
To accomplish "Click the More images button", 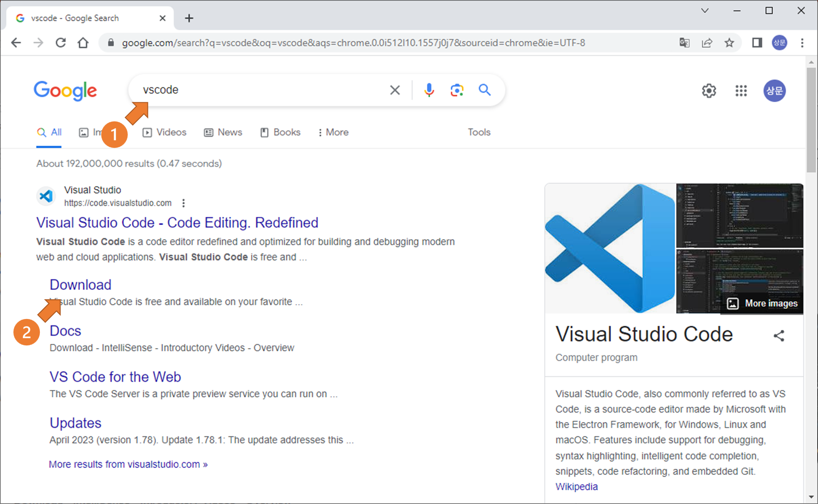I will pyautogui.click(x=762, y=304).
